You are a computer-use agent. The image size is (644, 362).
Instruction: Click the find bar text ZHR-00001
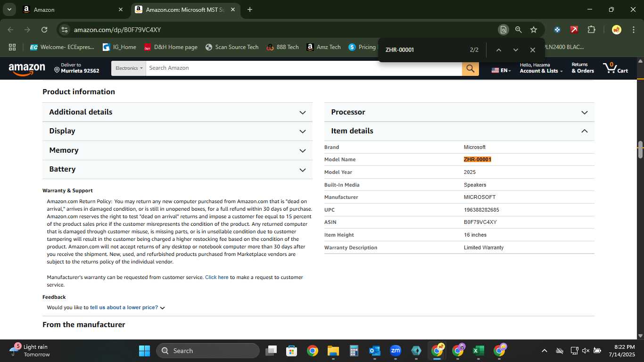click(x=400, y=50)
